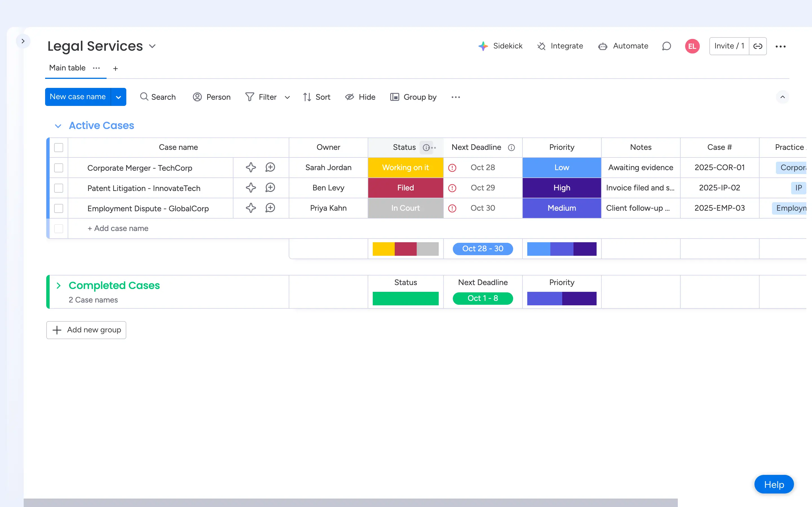This screenshot has width=812, height=507.
Task: Click the overdue alert icon beside Oct 30
Action: 452,208
